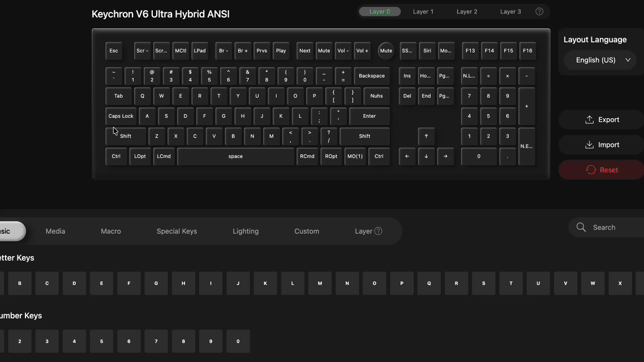Select the tall numpad plus key
This screenshot has width=644, height=362.
(526, 106)
